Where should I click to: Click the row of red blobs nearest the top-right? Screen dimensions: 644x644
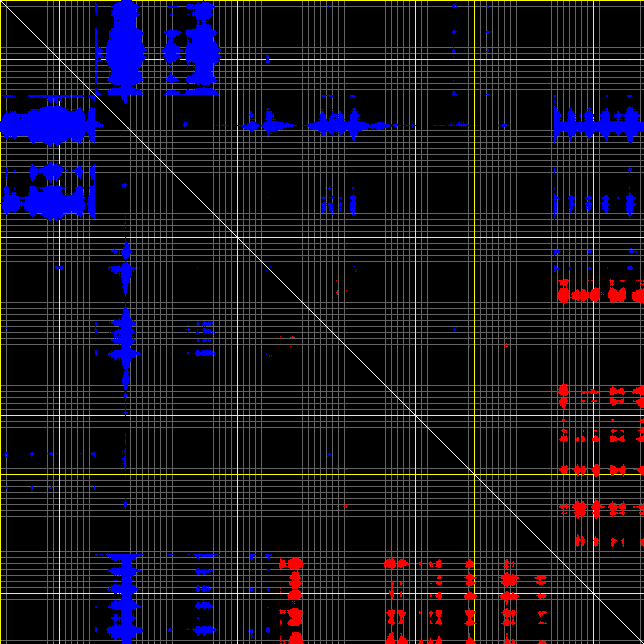599,295
